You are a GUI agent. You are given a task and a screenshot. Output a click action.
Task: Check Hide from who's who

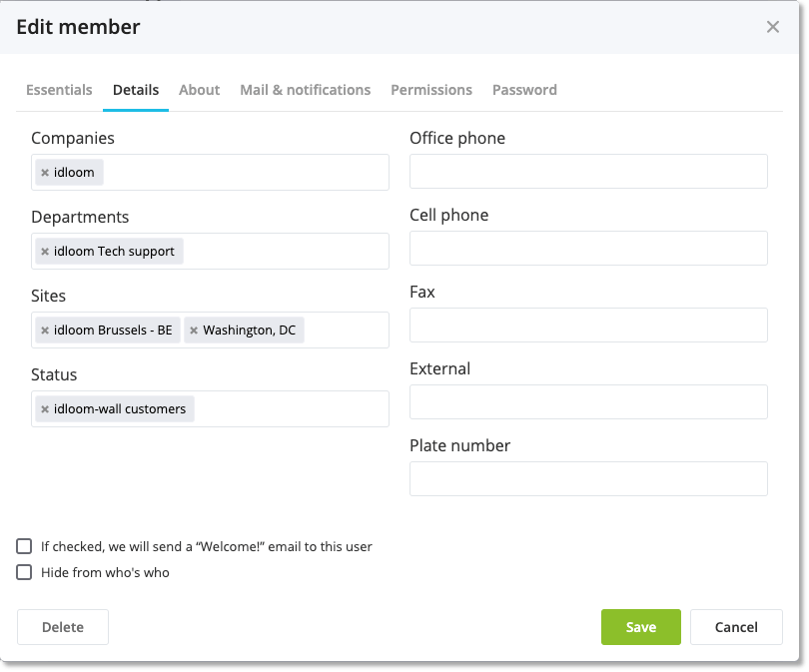24,572
